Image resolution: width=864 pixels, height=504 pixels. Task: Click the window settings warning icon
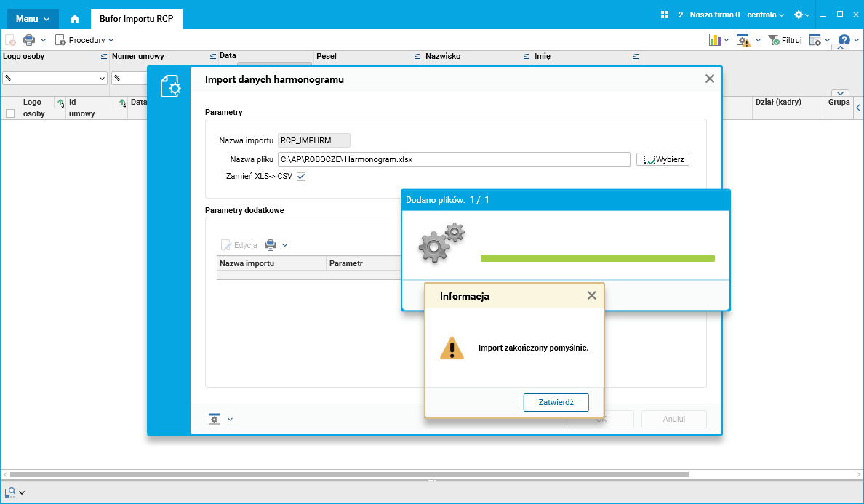click(x=744, y=40)
